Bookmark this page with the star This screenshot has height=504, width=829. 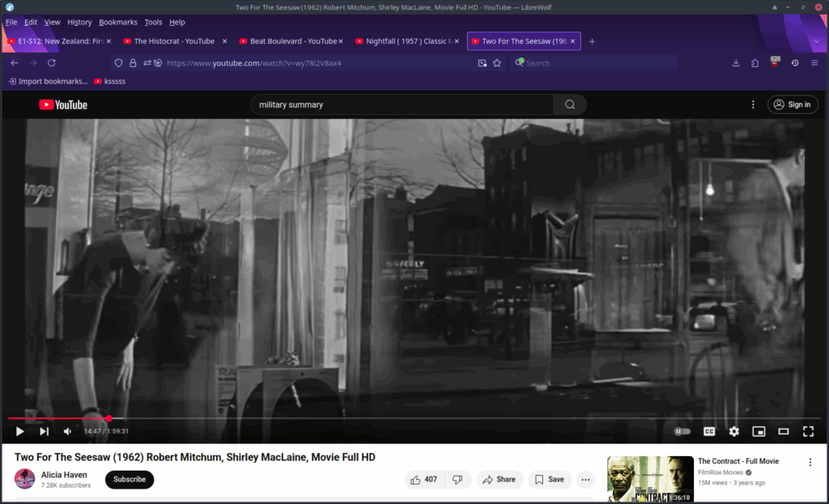(x=497, y=63)
